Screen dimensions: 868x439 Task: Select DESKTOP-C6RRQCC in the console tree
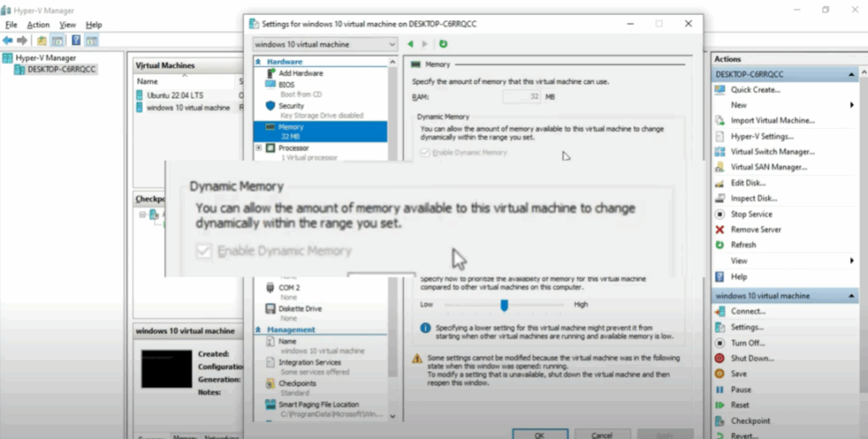pos(61,69)
